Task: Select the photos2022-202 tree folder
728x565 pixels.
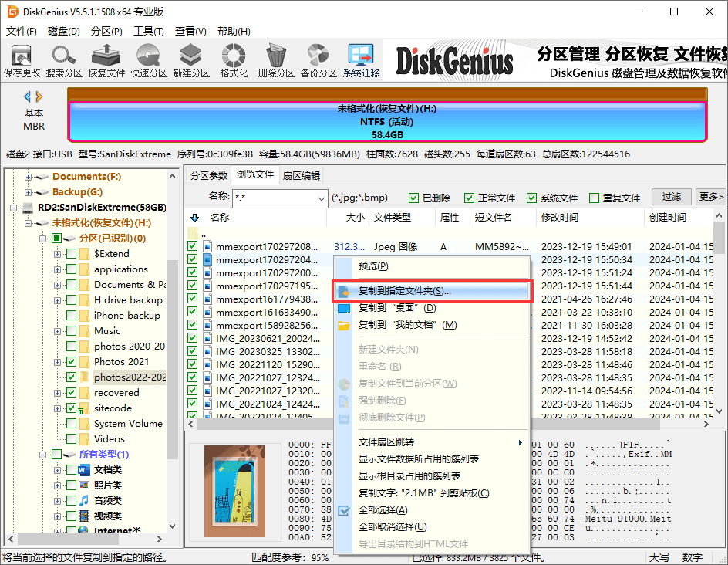Action: pos(130,377)
